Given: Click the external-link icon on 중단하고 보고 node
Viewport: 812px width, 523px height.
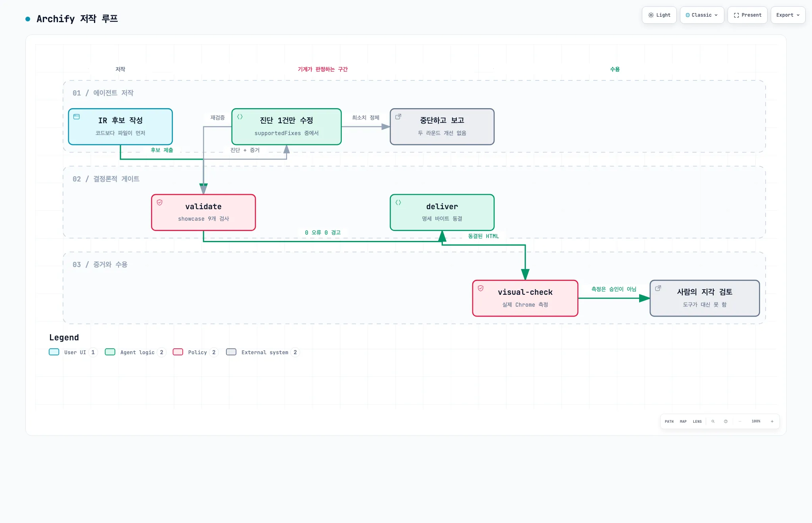Looking at the screenshot, I should click(x=398, y=116).
